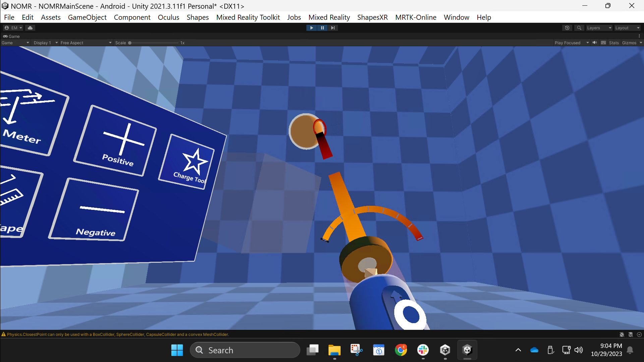Screen dimensions: 644x362
Task: Click the Version Control history icon
Action: (567, 28)
